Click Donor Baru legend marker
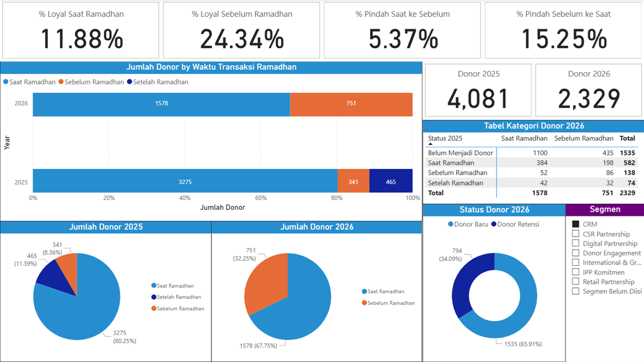Image resolution: width=644 pixels, height=362 pixels. pos(450,224)
